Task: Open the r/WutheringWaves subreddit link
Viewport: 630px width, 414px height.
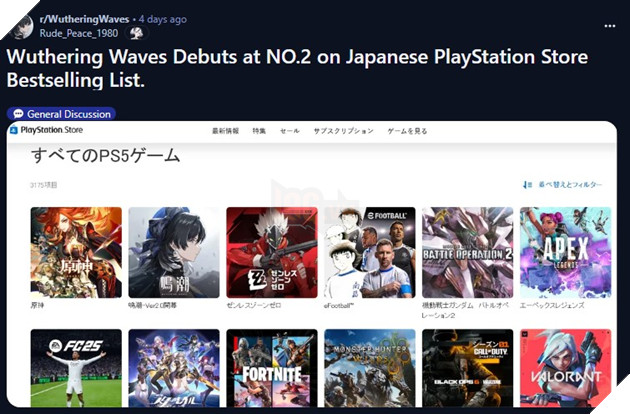Action: (75, 19)
